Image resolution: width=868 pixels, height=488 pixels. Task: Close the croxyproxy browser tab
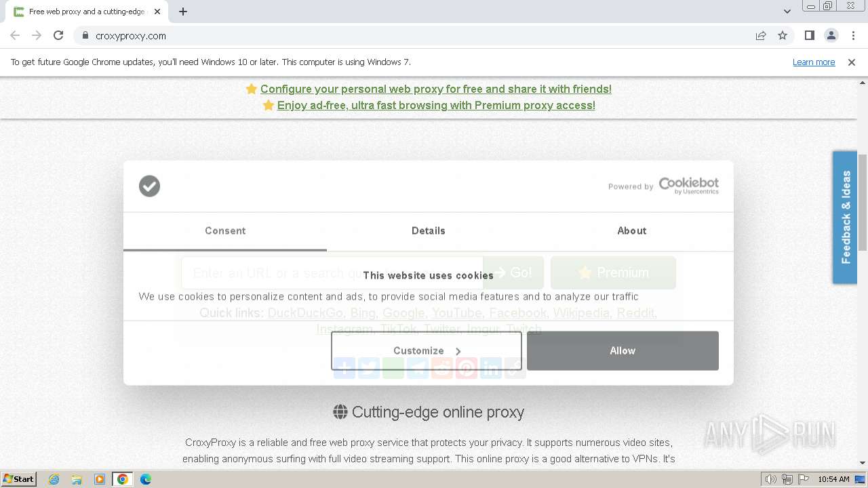point(157,12)
